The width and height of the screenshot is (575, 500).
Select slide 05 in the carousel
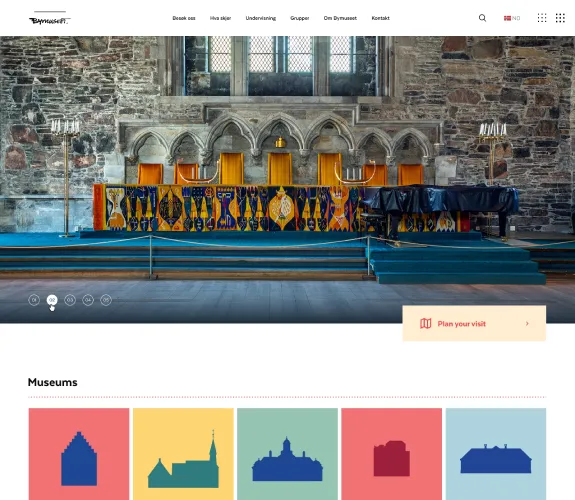point(106,300)
